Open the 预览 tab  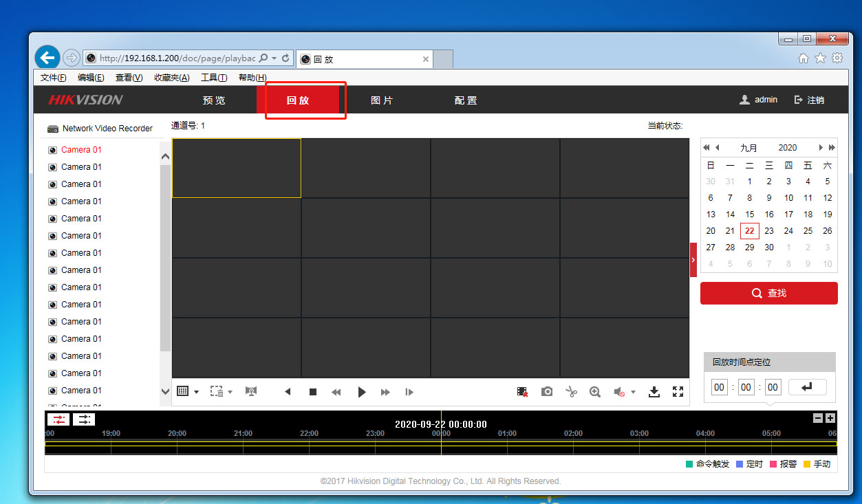(x=214, y=100)
